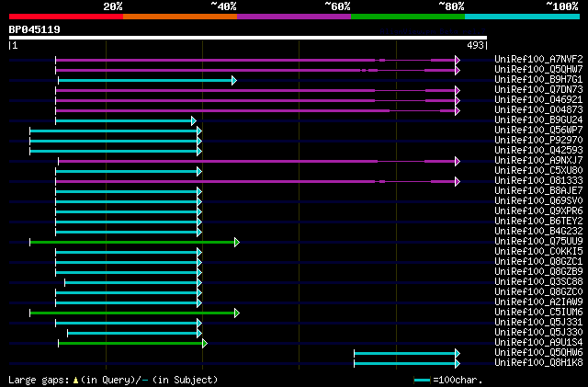Click the 20% scale label
The width and height of the screenshot is (588, 387).
pyautogui.click(x=113, y=6)
